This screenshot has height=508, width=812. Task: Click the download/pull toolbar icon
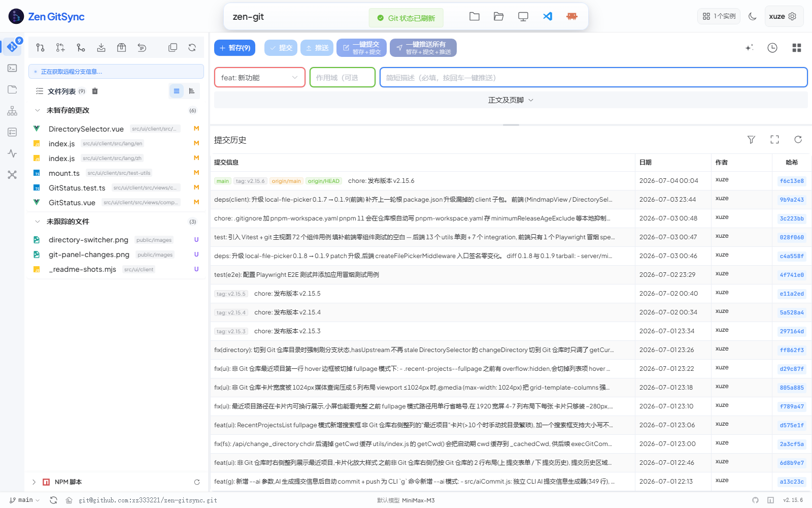click(101, 47)
